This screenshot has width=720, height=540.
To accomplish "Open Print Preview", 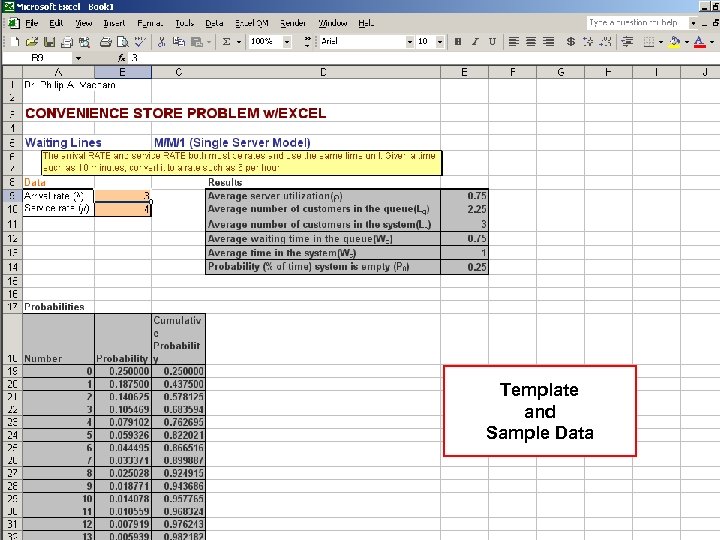I will [x=123, y=42].
